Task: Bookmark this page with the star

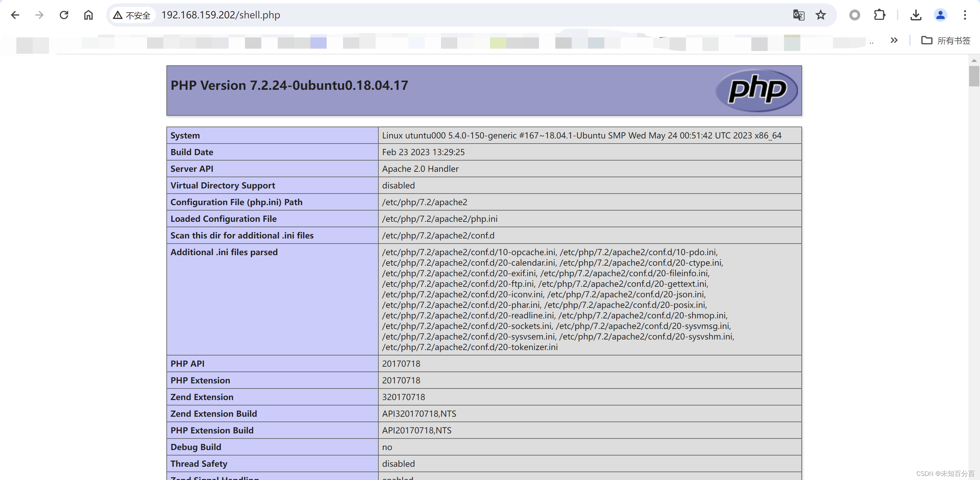Action: 821,15
